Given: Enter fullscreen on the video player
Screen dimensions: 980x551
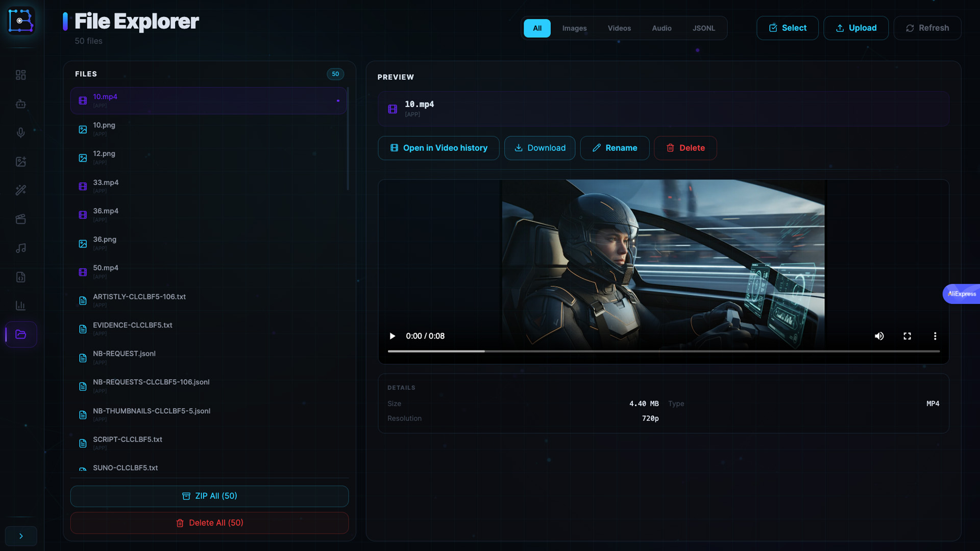Looking at the screenshot, I should pyautogui.click(x=907, y=336).
